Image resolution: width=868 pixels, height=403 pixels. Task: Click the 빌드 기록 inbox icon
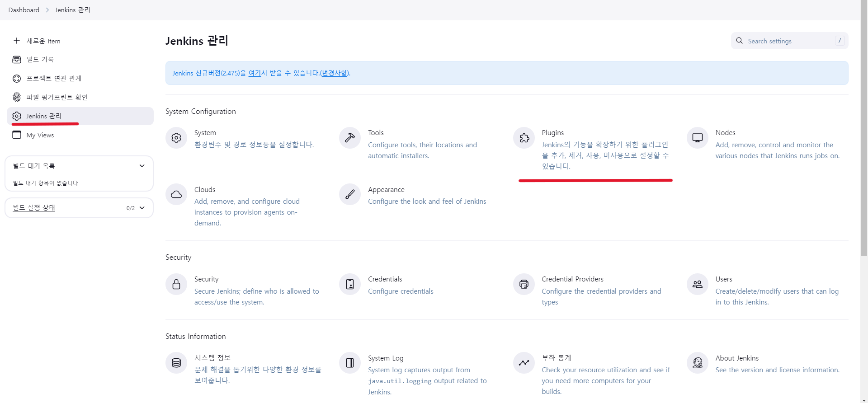tap(17, 60)
